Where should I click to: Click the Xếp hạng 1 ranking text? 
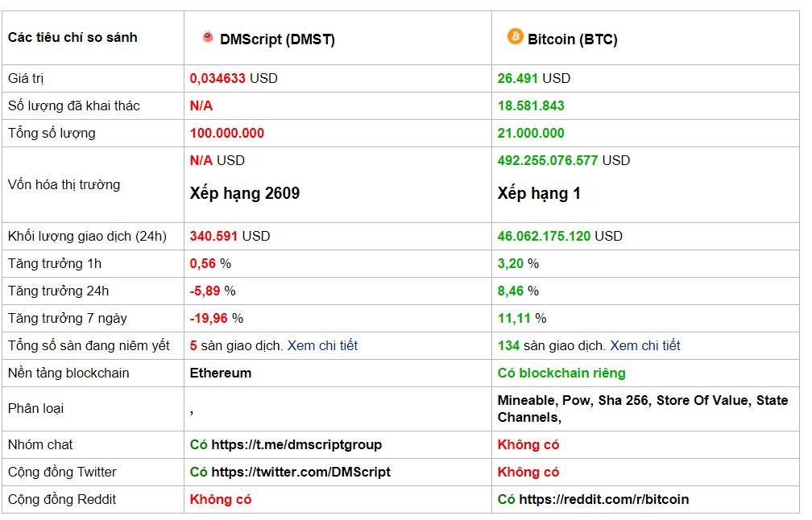pos(539,193)
